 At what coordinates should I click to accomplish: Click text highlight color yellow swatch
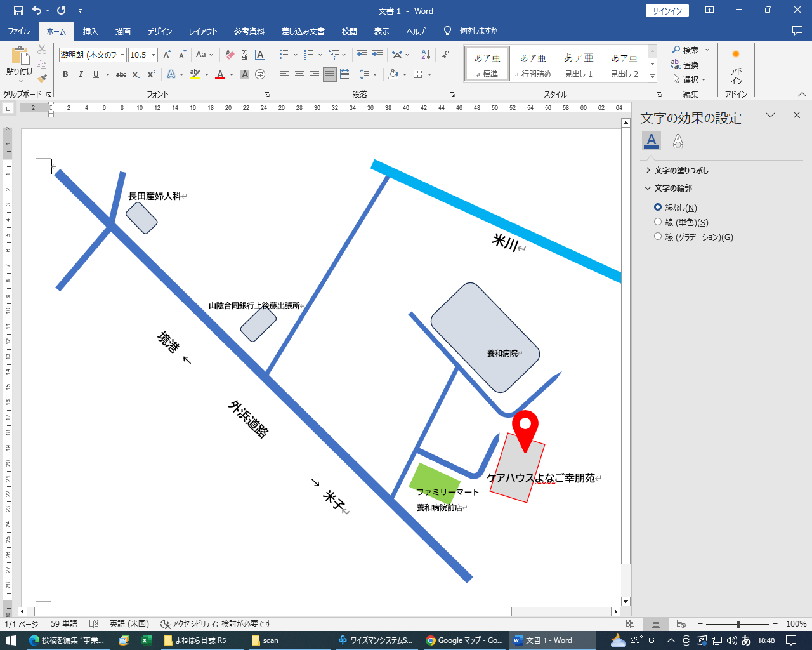pyautogui.click(x=195, y=74)
